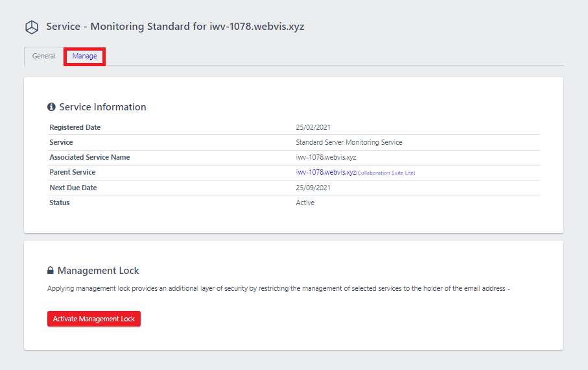Switch to the General tab
The image size is (588, 370).
tap(43, 56)
